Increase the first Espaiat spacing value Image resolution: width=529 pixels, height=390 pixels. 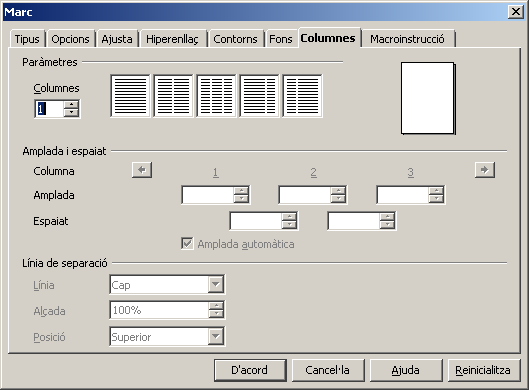289,217
